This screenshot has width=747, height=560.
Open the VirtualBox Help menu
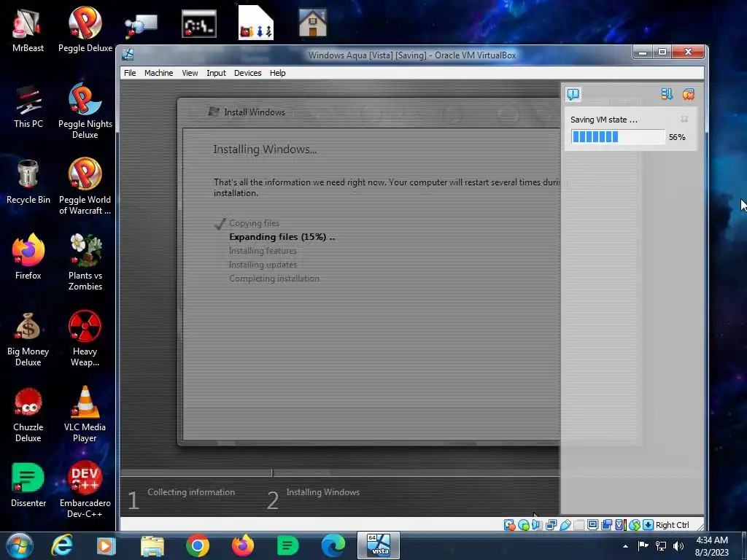point(278,73)
